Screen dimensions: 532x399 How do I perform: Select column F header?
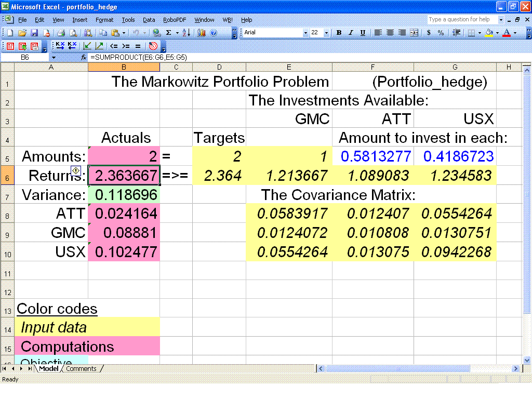tap(373, 67)
